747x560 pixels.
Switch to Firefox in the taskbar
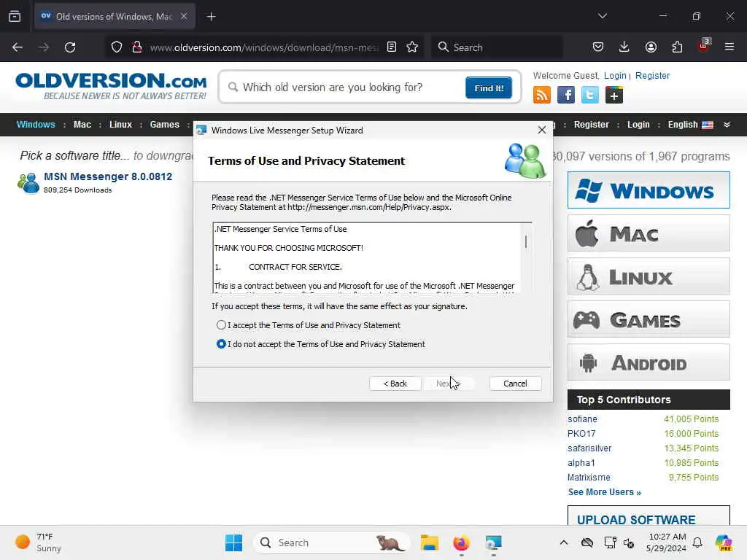click(x=461, y=542)
